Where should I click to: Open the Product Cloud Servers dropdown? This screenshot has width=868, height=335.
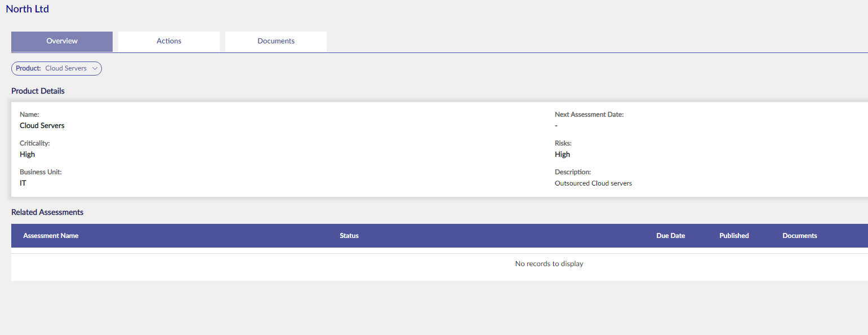pyautogui.click(x=56, y=68)
